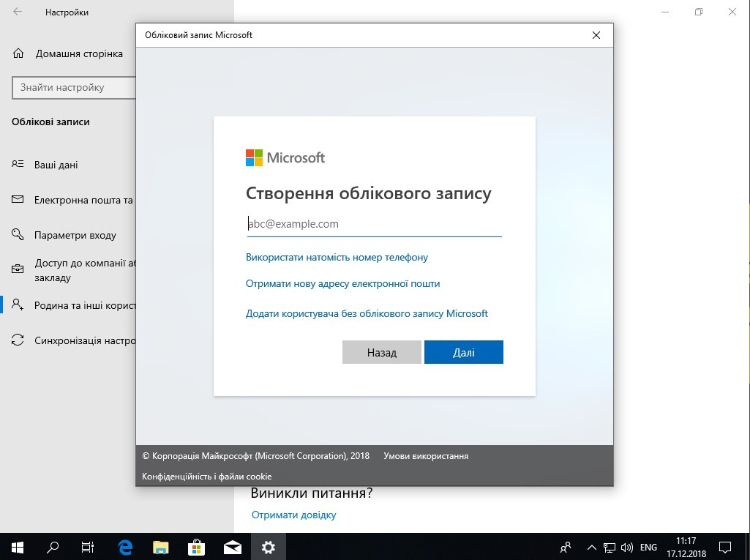The image size is (750, 560).
Task: Click 'Використати натомість номер телефону' link
Action: click(337, 257)
